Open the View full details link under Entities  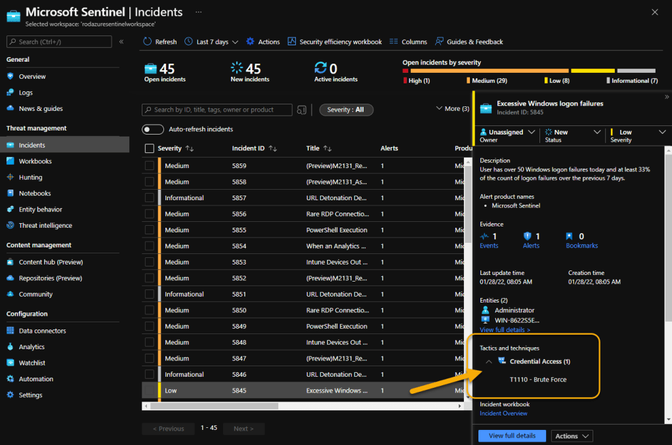(x=505, y=330)
